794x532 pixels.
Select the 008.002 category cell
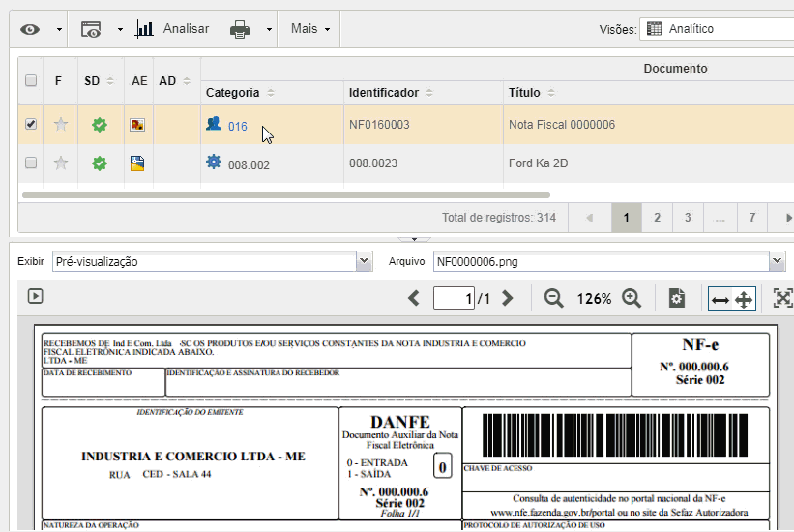click(x=272, y=163)
